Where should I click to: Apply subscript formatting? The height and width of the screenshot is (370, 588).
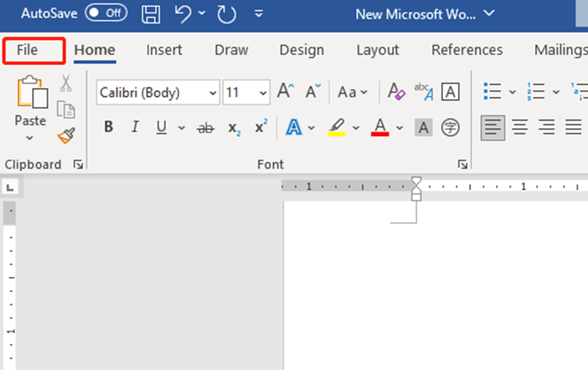[235, 128]
